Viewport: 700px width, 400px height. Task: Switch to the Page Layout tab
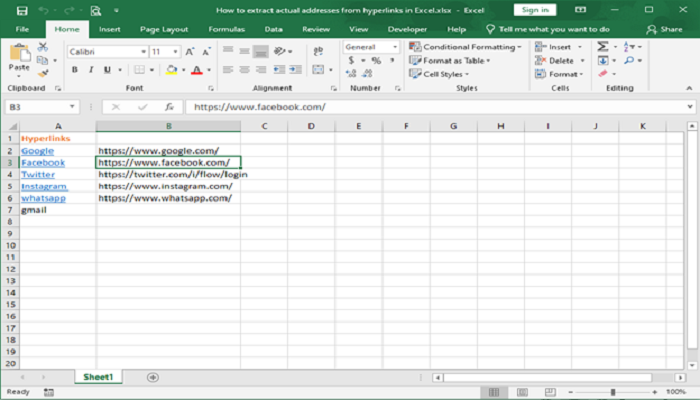[x=164, y=29]
